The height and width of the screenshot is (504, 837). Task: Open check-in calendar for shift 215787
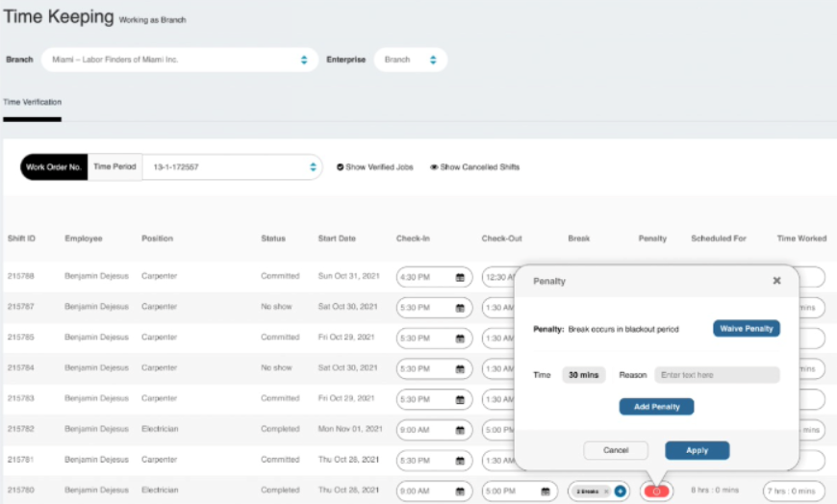point(460,308)
